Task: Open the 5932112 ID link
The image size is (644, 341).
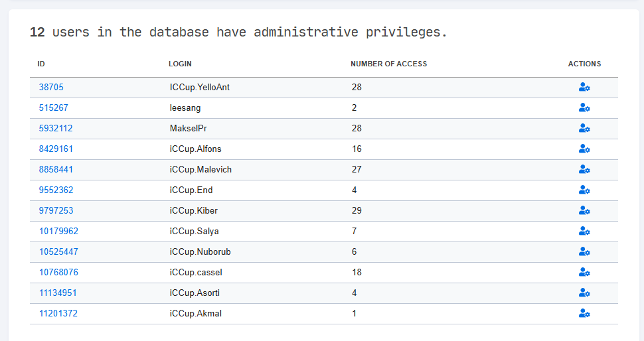Action: (56, 128)
